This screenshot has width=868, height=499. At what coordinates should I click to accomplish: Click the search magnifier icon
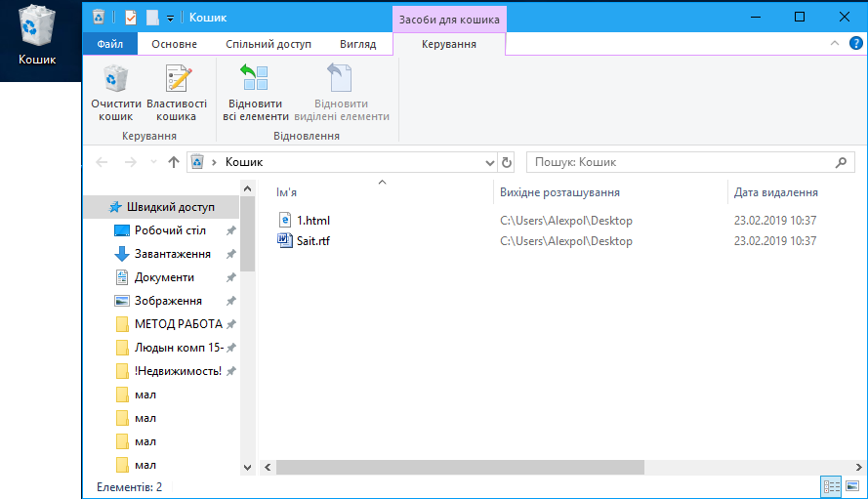(x=842, y=162)
